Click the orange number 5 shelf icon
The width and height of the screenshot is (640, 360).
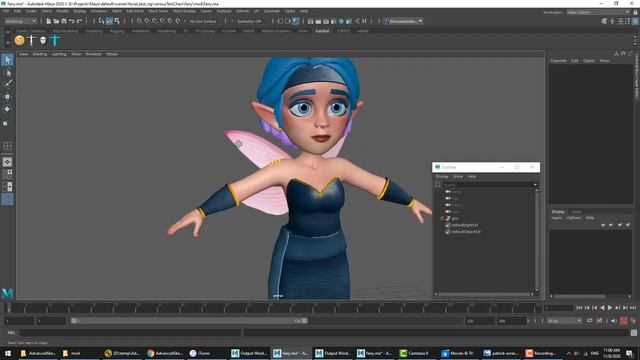click(x=19, y=40)
